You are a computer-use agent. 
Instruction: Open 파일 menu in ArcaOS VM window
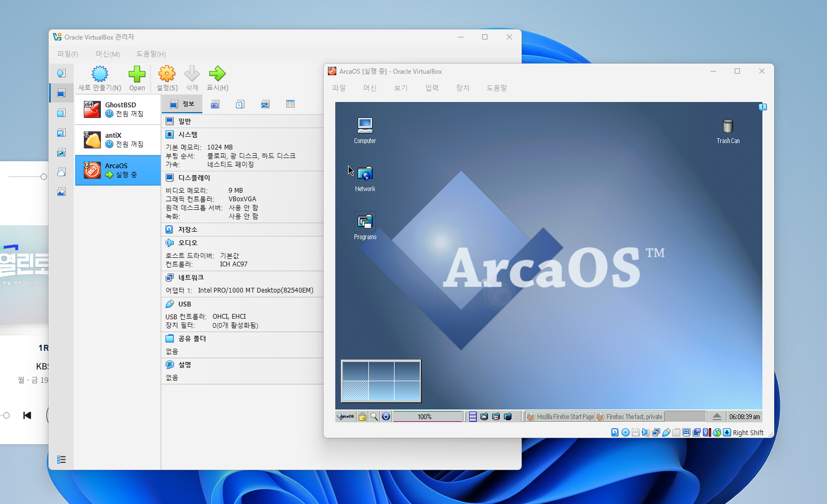339,88
